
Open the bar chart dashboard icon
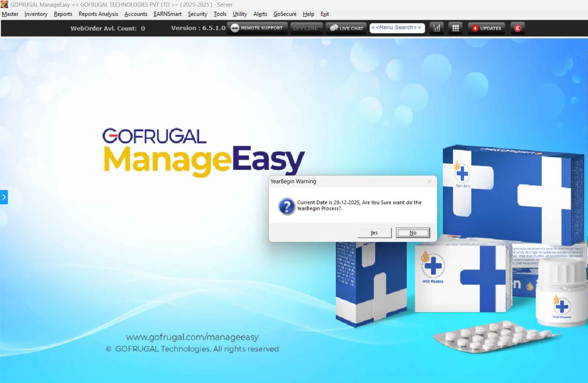point(437,28)
